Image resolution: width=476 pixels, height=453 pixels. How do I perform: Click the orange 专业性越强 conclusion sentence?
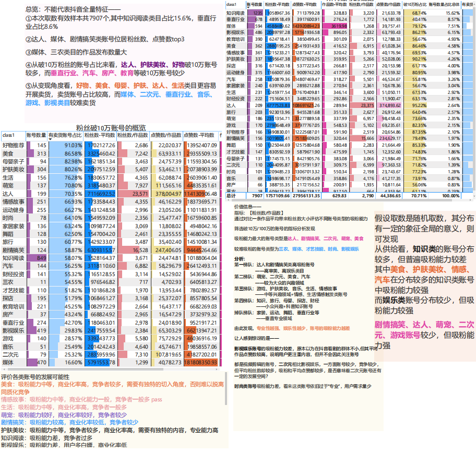(303, 328)
